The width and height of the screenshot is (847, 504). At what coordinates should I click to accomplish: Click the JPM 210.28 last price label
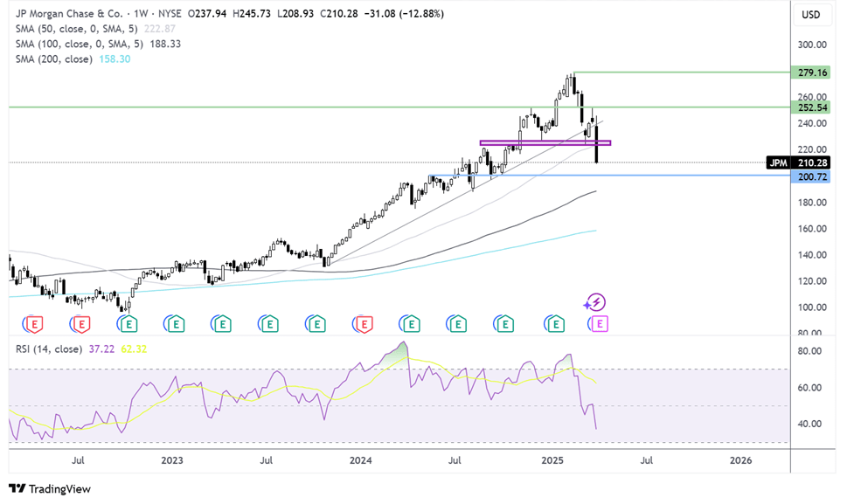[798, 162]
